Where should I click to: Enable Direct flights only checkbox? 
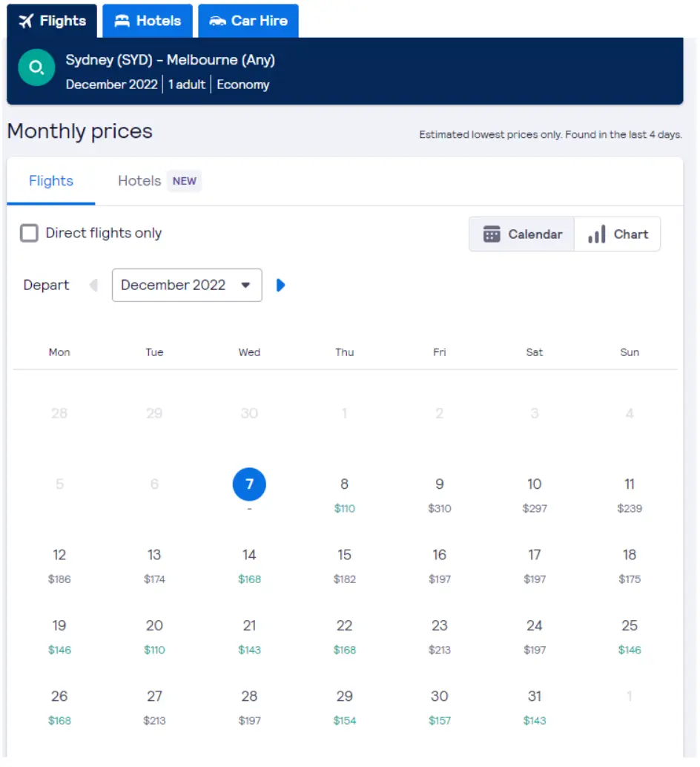coord(30,234)
